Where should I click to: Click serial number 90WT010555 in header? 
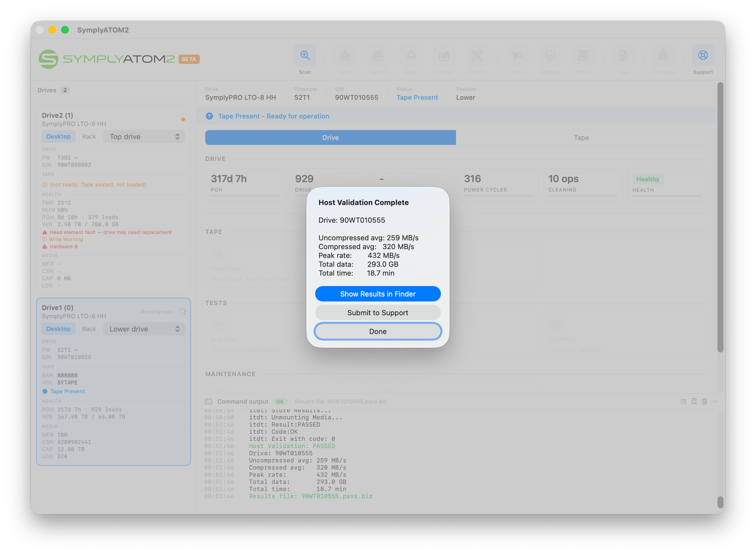[357, 98]
